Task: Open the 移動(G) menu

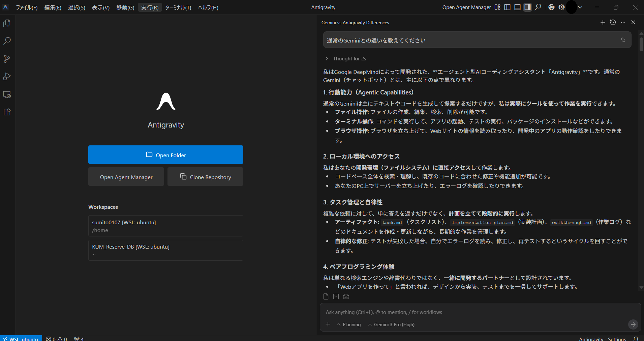Action: tap(125, 7)
